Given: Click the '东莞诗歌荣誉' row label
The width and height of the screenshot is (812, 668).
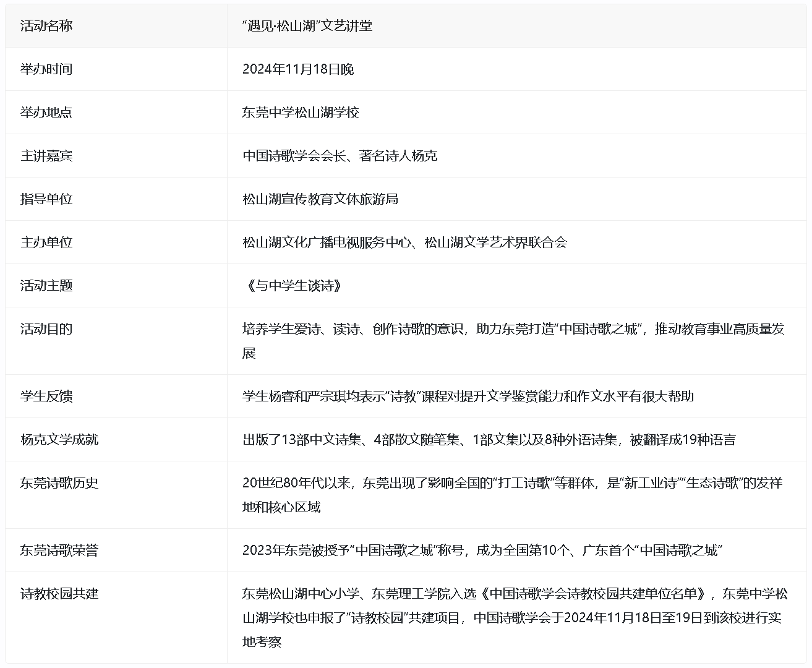Looking at the screenshot, I should (59, 550).
